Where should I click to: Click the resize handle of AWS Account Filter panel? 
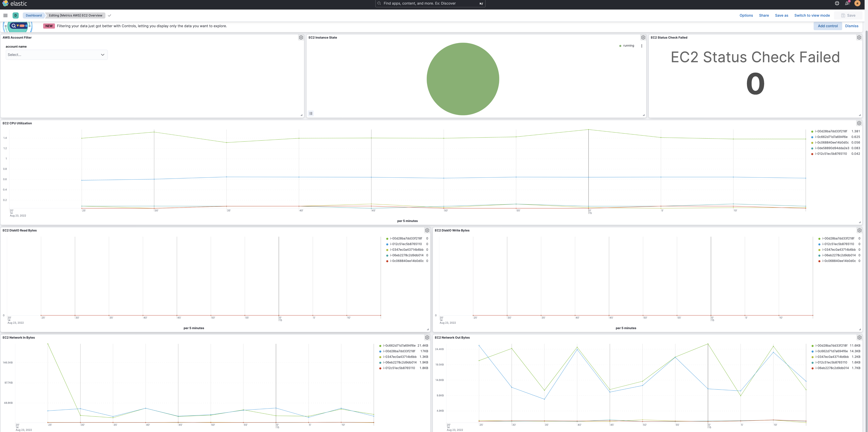(x=302, y=115)
